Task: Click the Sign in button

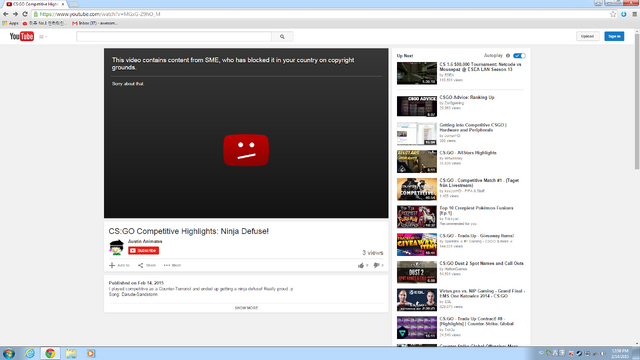Action: 614,36
